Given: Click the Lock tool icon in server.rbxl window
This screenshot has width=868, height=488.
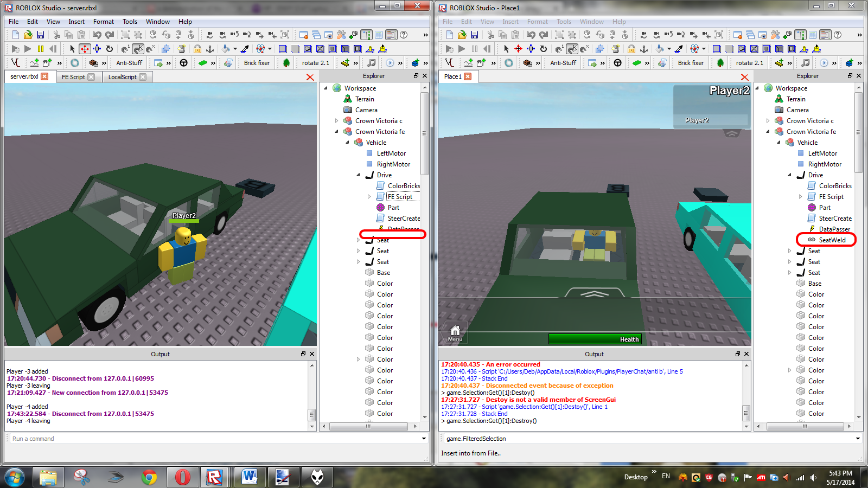Looking at the screenshot, I should [197, 49].
